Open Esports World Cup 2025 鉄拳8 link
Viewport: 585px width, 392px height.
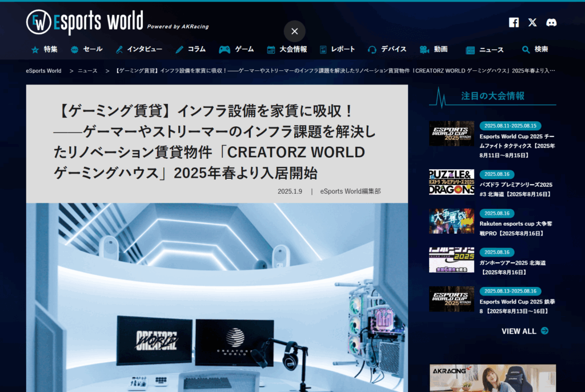click(517, 306)
